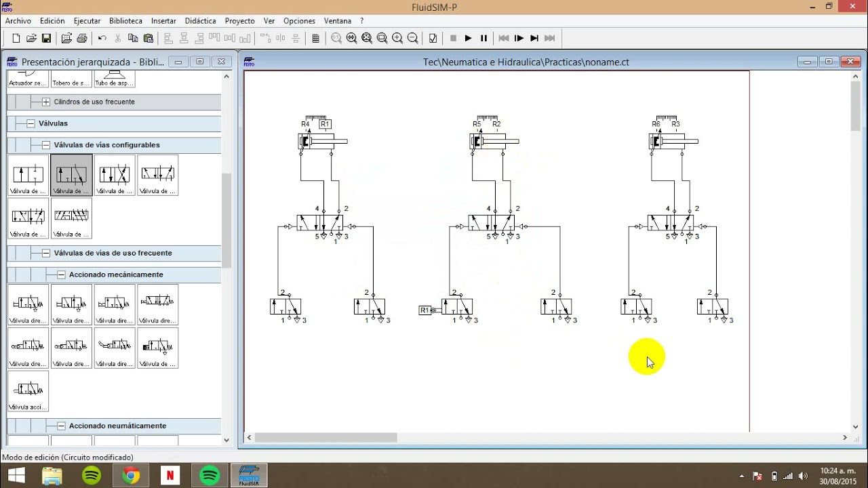868x488 pixels.
Task: Click the circuit window vertical scrollbar thumb
Action: point(856,106)
